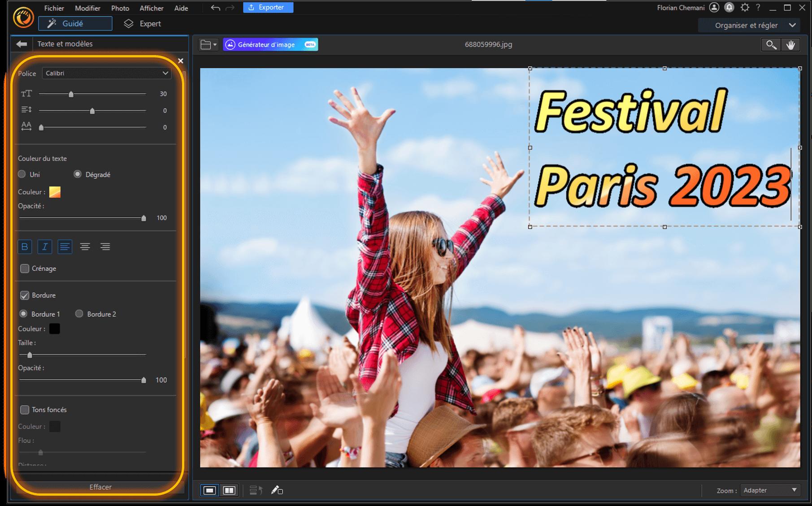Select the Uni color radio button
The image size is (812, 506).
pyautogui.click(x=22, y=174)
